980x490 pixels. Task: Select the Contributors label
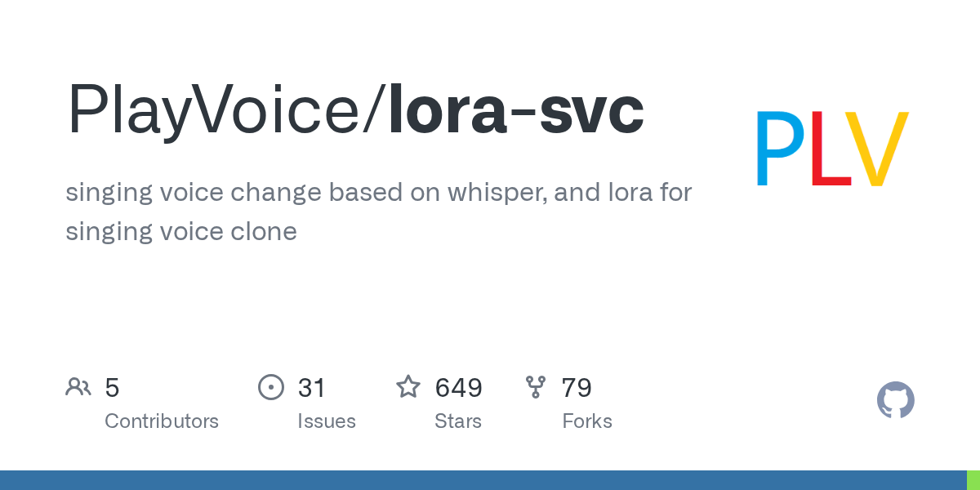(162, 421)
